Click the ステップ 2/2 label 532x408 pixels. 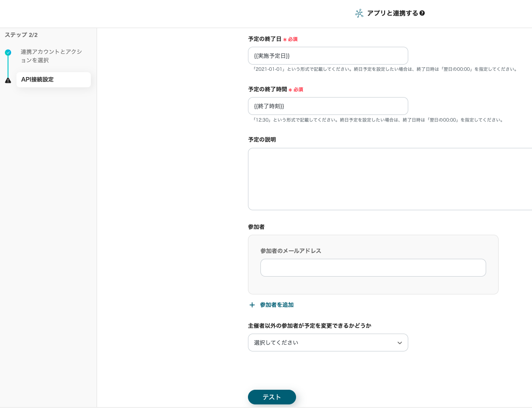(21, 35)
